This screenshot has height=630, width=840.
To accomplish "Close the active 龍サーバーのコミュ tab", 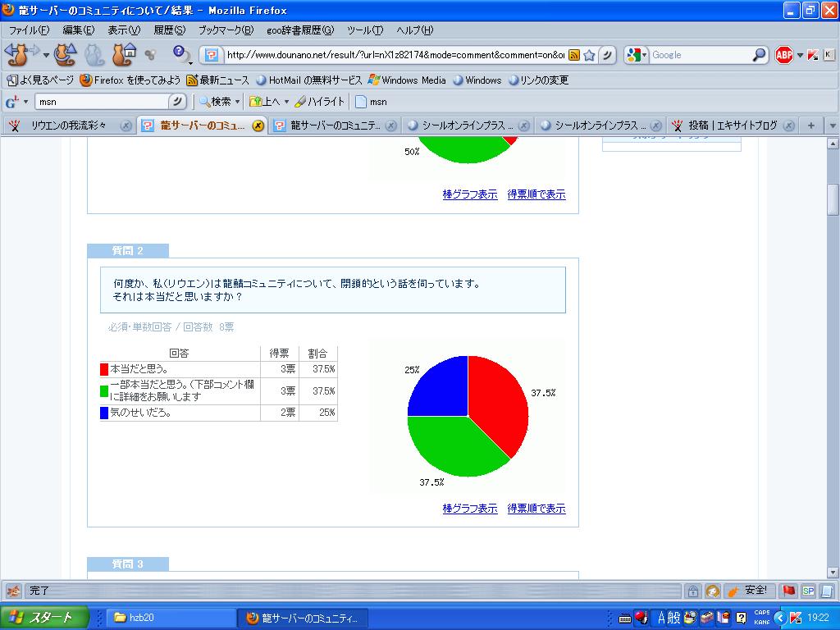I will point(258,126).
